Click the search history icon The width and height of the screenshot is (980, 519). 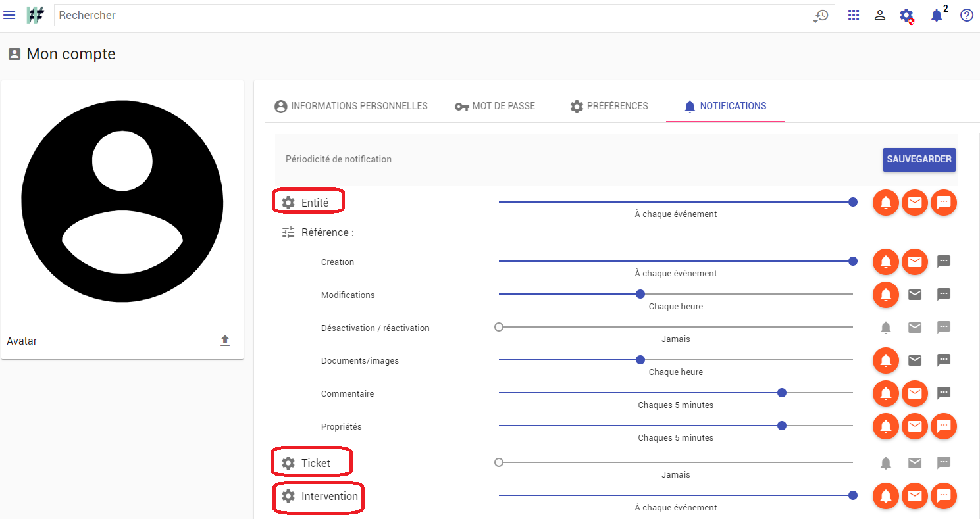click(x=821, y=15)
